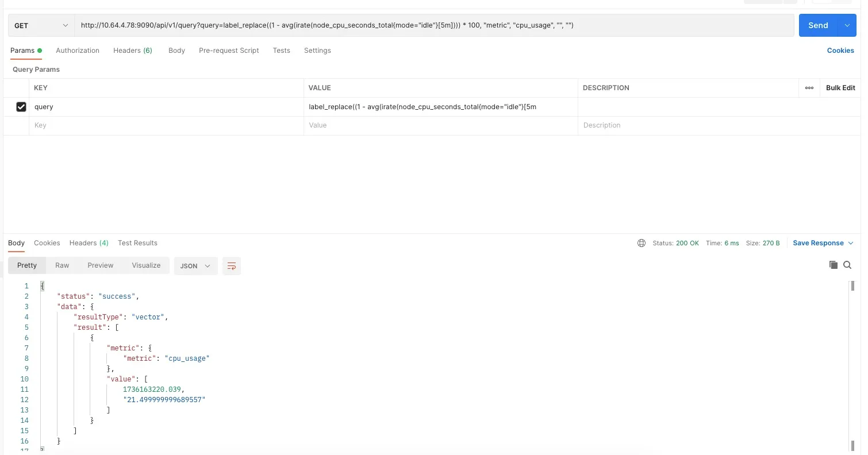Click the search response magnifier icon

(x=847, y=265)
